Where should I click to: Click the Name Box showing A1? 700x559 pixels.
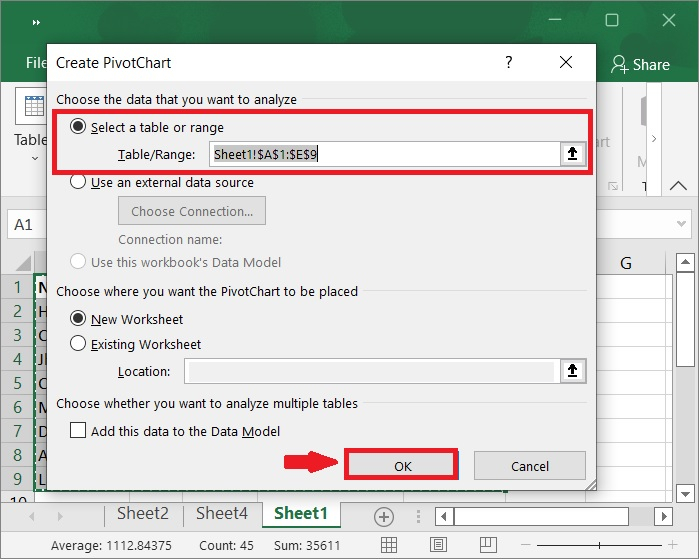(27, 224)
